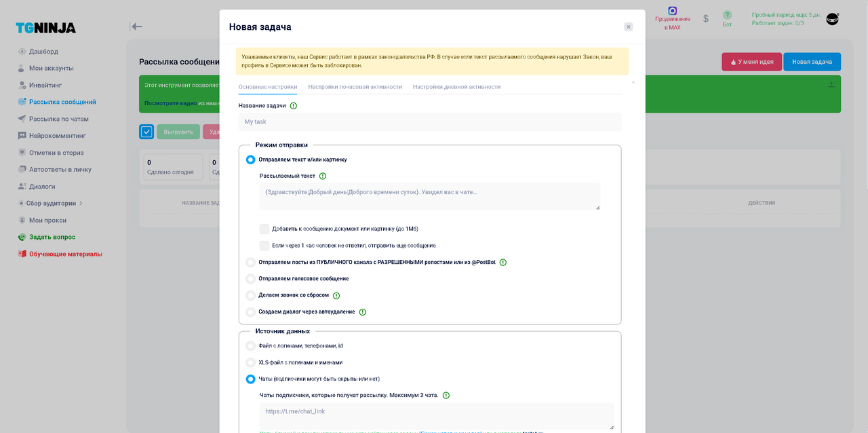Click the Выгрузить button
This screenshot has width=868, height=433.
[178, 132]
